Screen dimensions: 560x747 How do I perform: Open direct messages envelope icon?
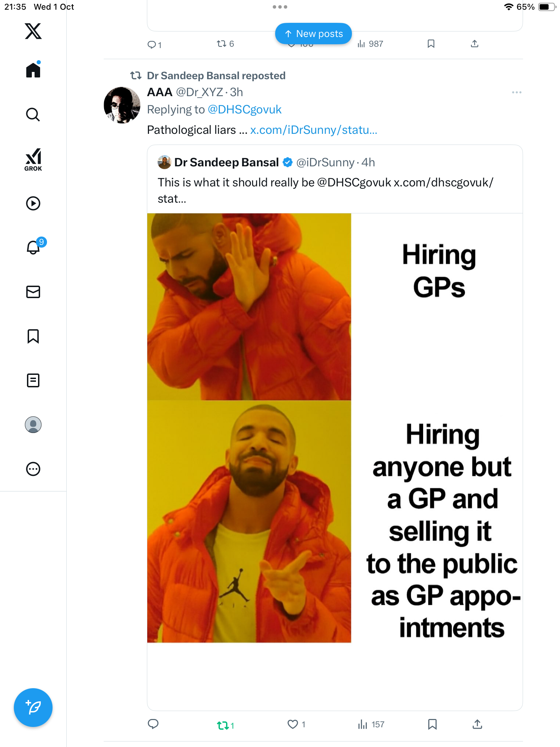tap(33, 292)
